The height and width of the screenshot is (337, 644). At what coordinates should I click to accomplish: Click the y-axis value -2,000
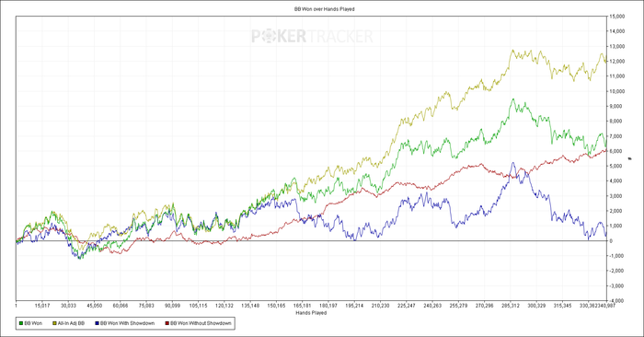[x=617, y=271]
